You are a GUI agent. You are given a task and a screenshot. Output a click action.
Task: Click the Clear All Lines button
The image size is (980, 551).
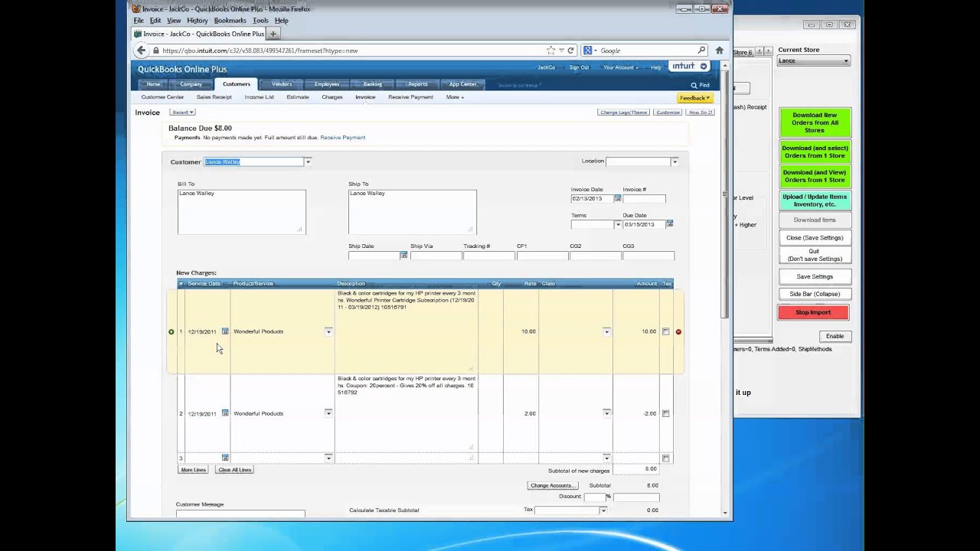point(234,470)
